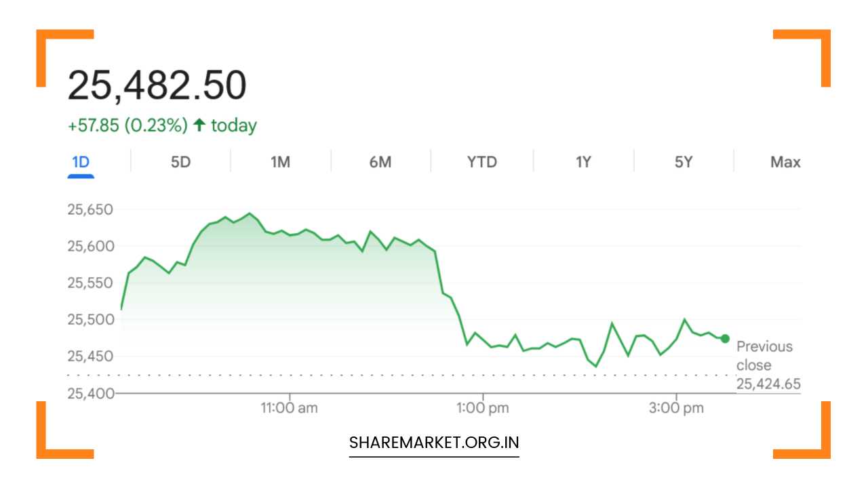
Task: Click the 25,424.65 previous close value
Action: pos(769,384)
